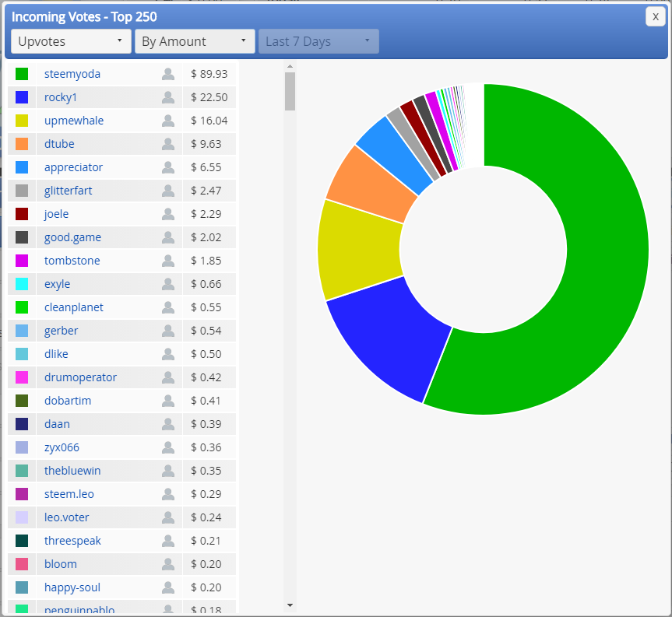Click the green swatch beside steemyoda
Viewport: 672px width, 617px height.
point(22,74)
